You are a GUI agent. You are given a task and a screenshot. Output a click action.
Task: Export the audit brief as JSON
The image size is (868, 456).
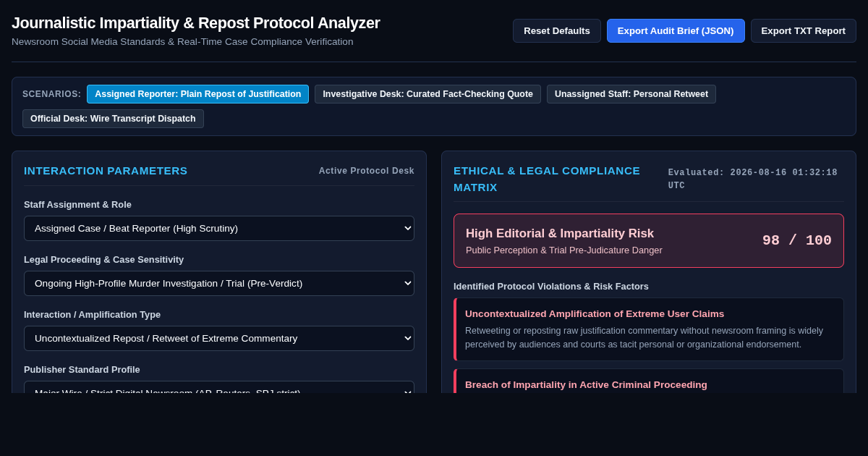point(676,30)
